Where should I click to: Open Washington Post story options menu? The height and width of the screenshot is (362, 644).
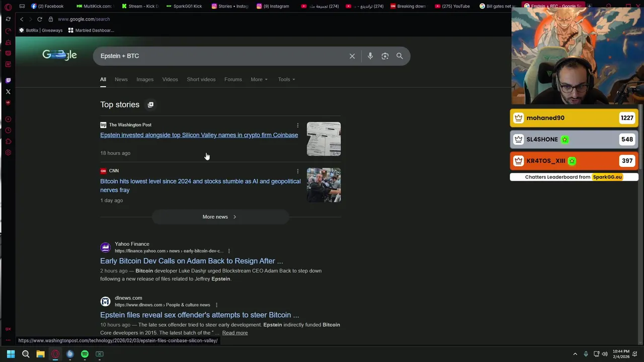[297, 125]
